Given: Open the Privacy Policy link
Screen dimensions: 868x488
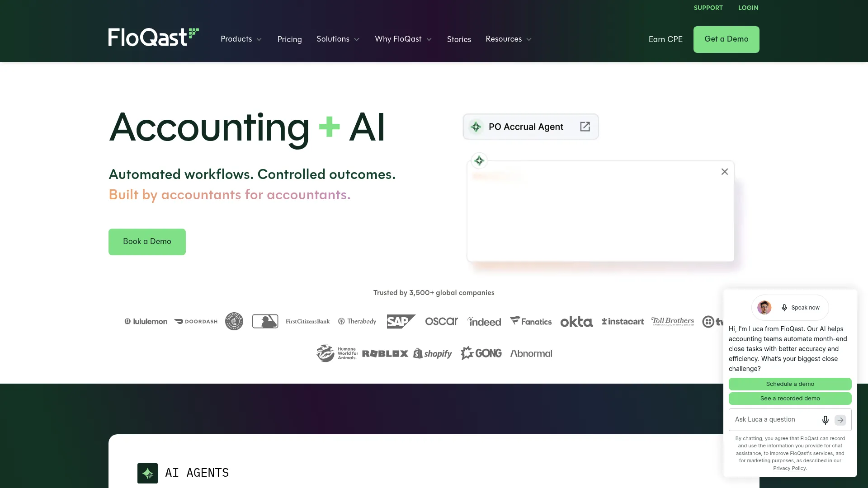Looking at the screenshot, I should click(789, 468).
